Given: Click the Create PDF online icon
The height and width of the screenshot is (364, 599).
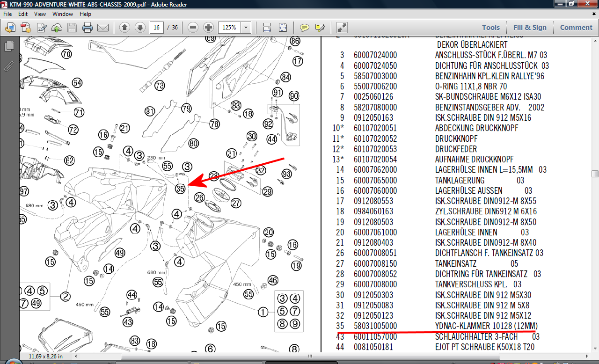Looking at the screenshot, I should click(25, 27).
